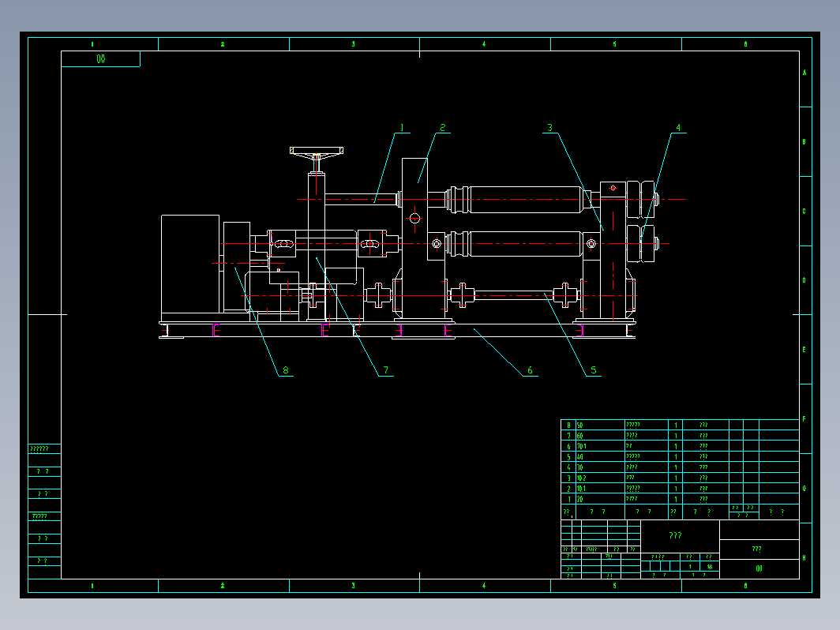Click the lower roller cylinder body

(x=525, y=244)
